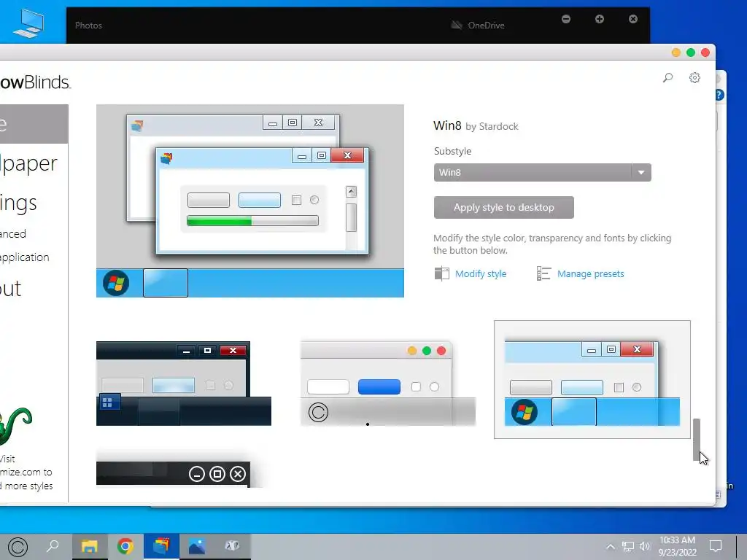Open the Advanced sidebar item
747x560 pixels.
(x=13, y=234)
